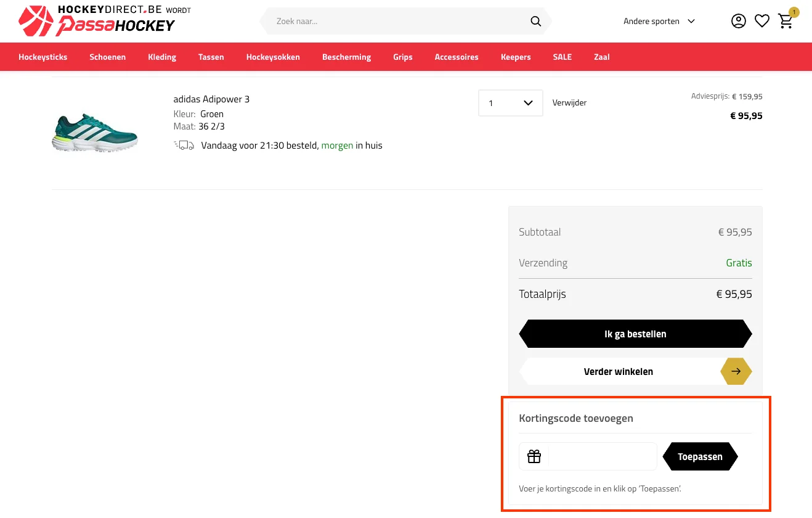Open the wishlist heart icon

point(762,21)
